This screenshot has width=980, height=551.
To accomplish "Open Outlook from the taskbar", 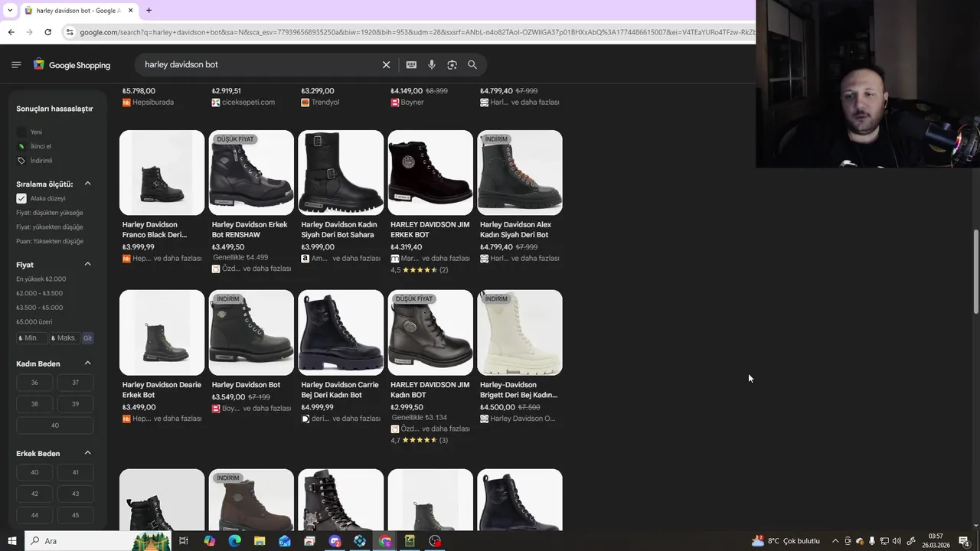I will (x=285, y=541).
